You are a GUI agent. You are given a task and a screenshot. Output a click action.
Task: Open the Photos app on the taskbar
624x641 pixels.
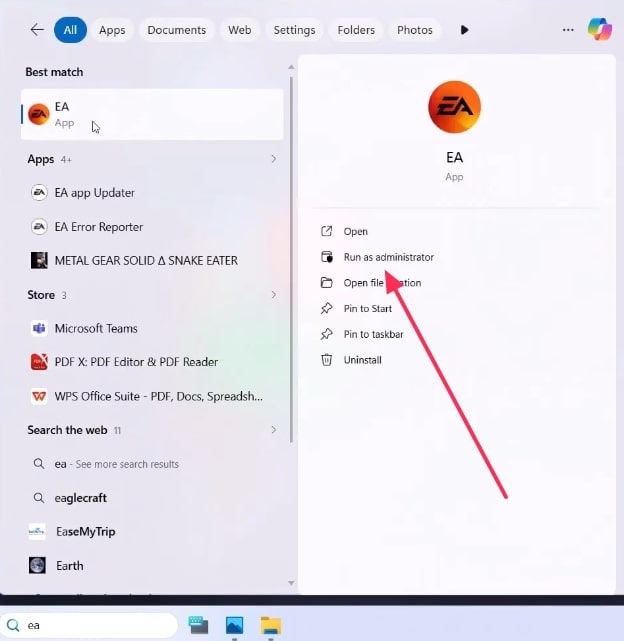coord(234,625)
